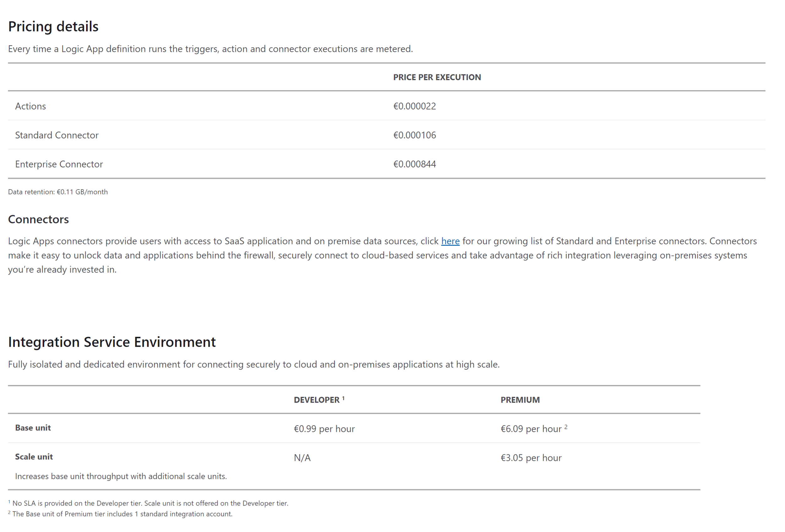Click the PRICE PER EXECUTION column header
Viewport: 785px width, 532px height.
pyautogui.click(x=437, y=77)
